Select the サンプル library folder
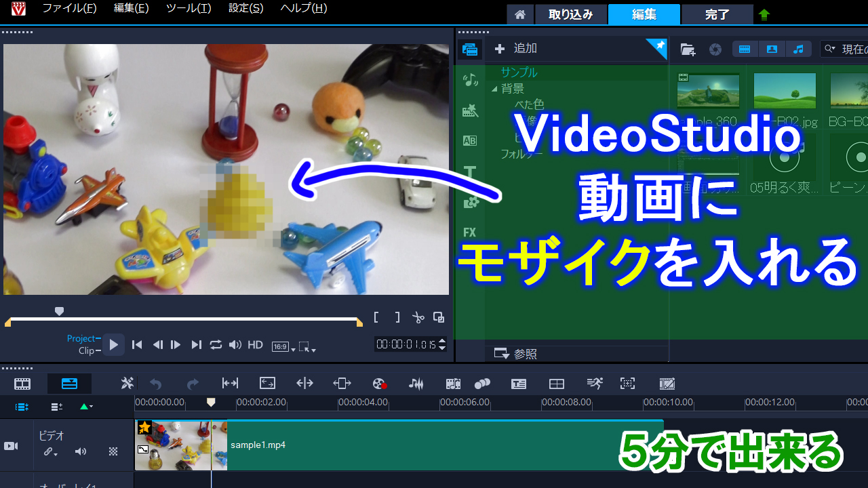The height and width of the screenshot is (488, 868). pos(519,73)
